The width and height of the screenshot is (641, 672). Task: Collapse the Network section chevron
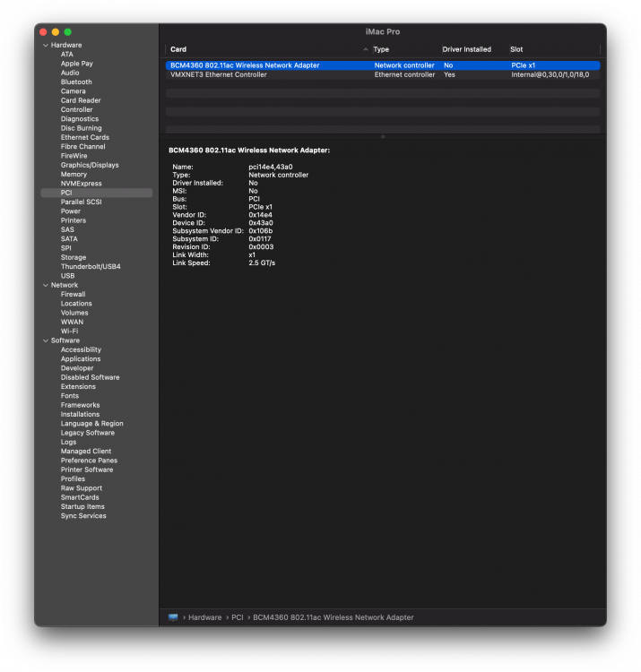(46, 285)
